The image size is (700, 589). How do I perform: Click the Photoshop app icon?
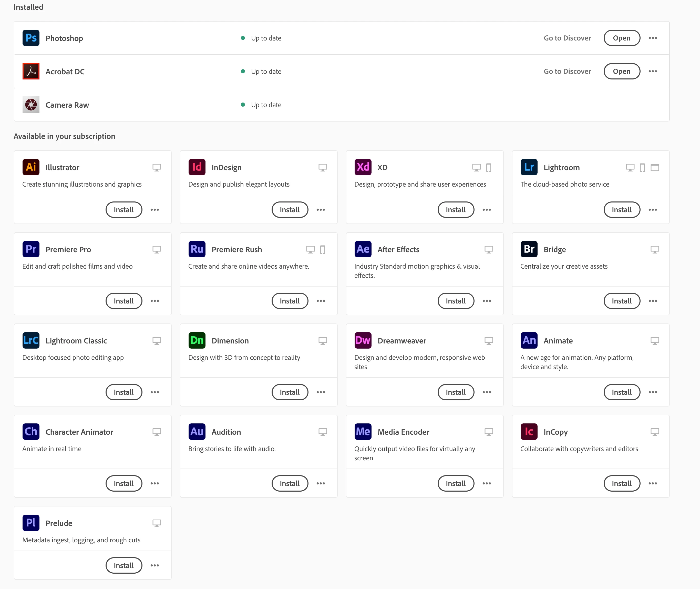pyautogui.click(x=31, y=38)
